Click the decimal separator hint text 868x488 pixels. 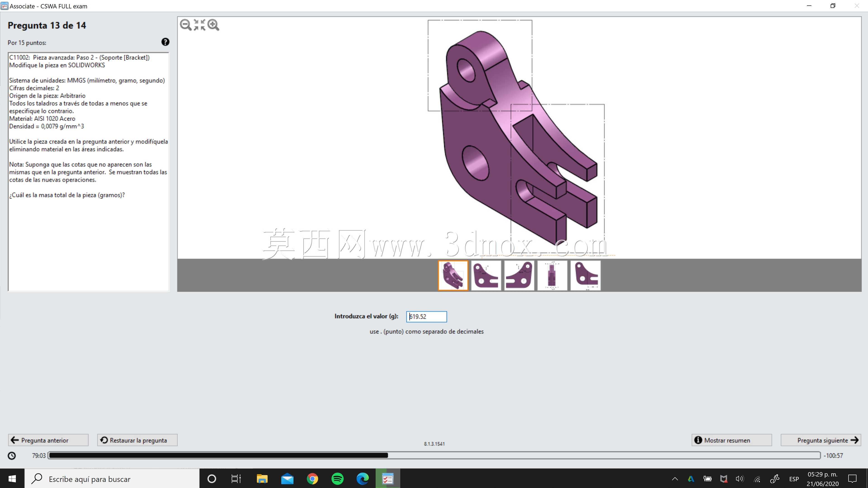pyautogui.click(x=427, y=332)
